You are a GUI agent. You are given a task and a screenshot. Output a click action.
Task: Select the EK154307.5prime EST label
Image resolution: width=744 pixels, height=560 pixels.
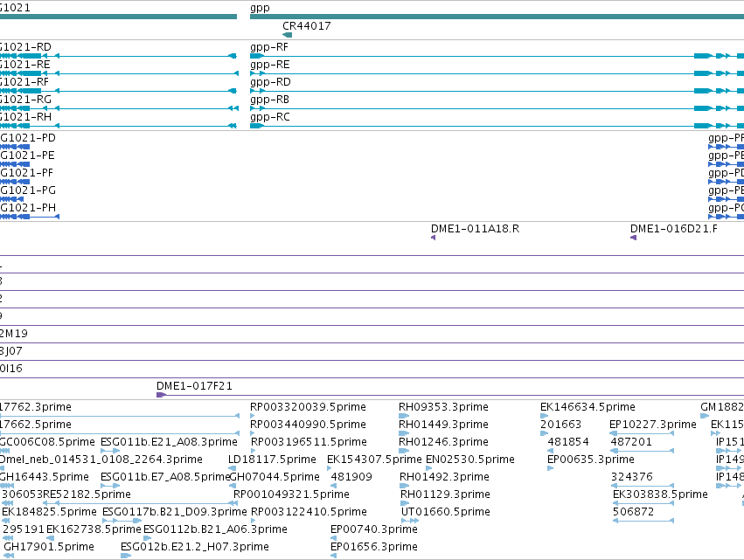coord(374,460)
